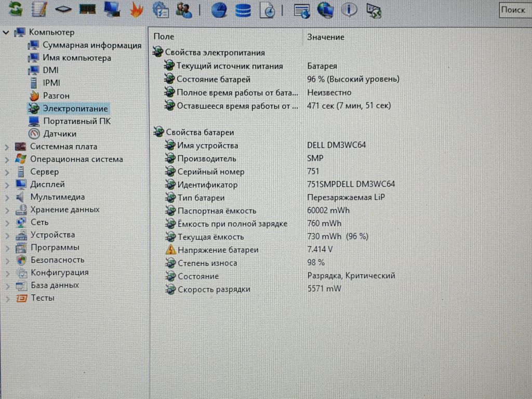Click the monitor with green arrows icon
Viewport: 532px width, 399px height.
pos(374,10)
